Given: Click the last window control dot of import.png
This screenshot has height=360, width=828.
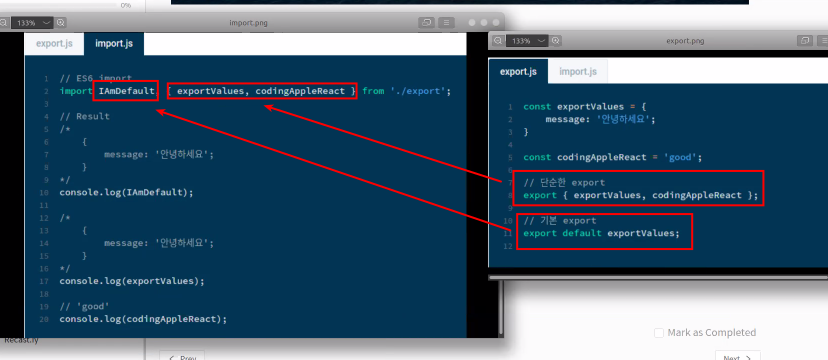Looking at the screenshot, I should coord(496,23).
